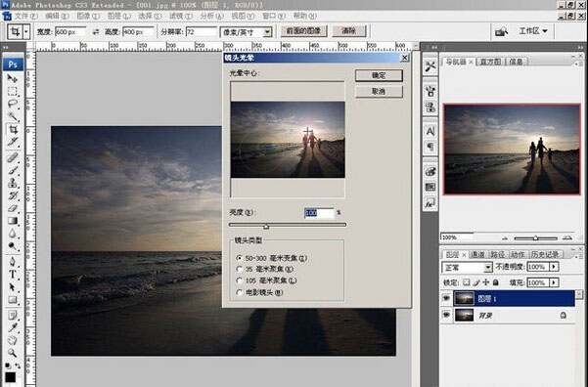The width and height of the screenshot is (588, 387).
Task: Open 像素/英寸 resolution unit dropdown
Action: (267, 32)
